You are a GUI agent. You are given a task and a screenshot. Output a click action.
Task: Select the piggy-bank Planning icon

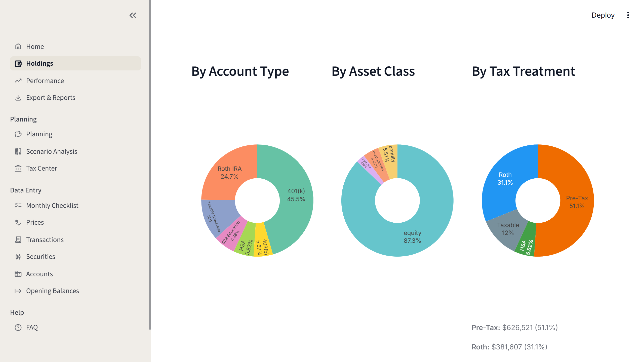pos(18,134)
